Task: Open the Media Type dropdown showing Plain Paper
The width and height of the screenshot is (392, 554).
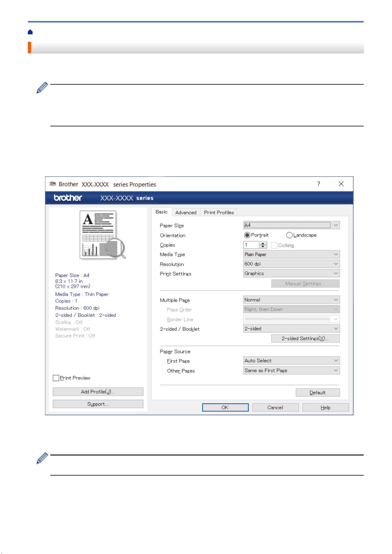Action: (x=291, y=255)
